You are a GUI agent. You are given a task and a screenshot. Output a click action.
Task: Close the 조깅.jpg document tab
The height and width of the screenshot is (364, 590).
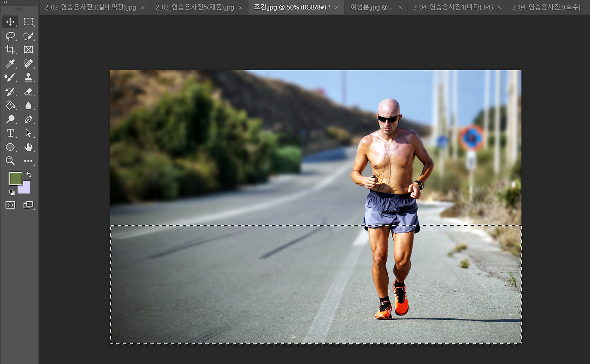[337, 7]
